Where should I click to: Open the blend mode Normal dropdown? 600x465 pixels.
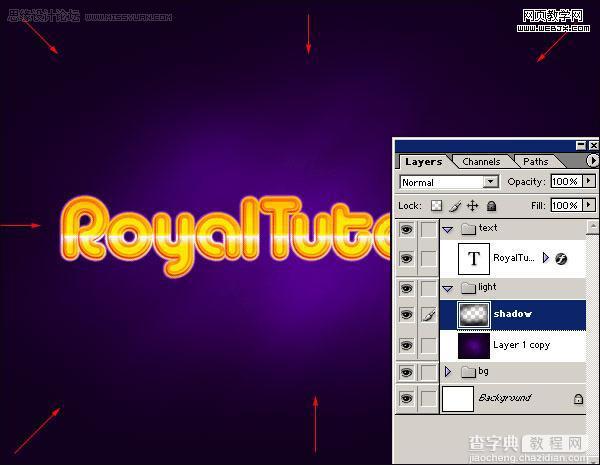pos(491,182)
